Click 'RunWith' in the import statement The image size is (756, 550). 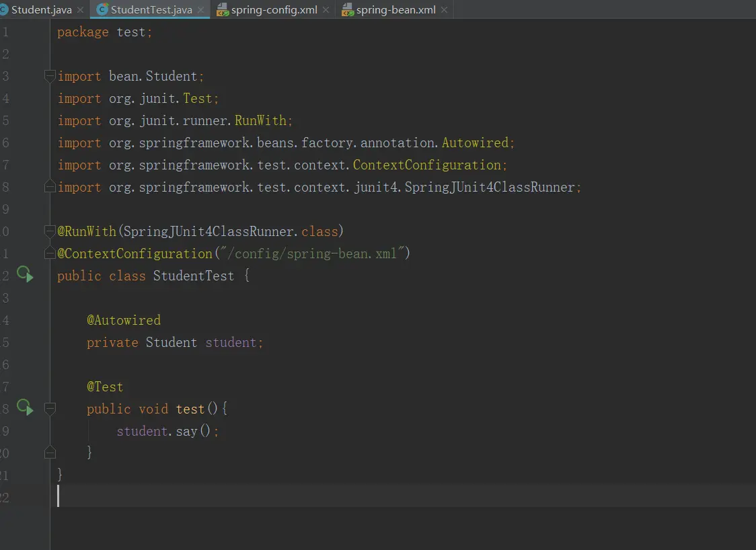(260, 120)
